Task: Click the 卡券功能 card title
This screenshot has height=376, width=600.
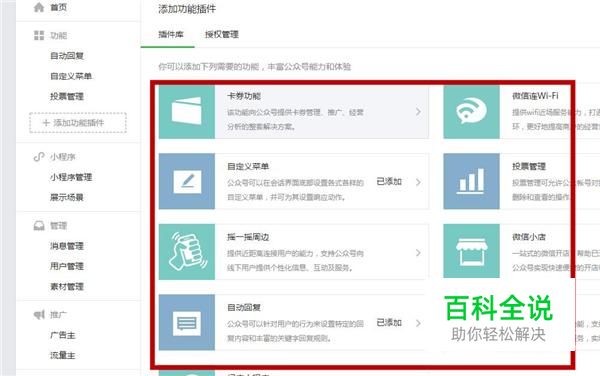Action: tap(244, 96)
